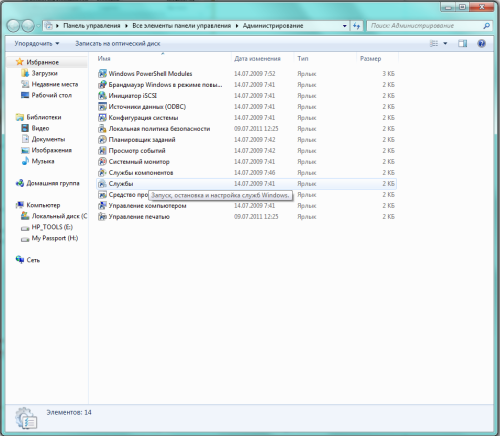
Task: Click the Источники данных (ODBC) icon
Action: (102, 107)
